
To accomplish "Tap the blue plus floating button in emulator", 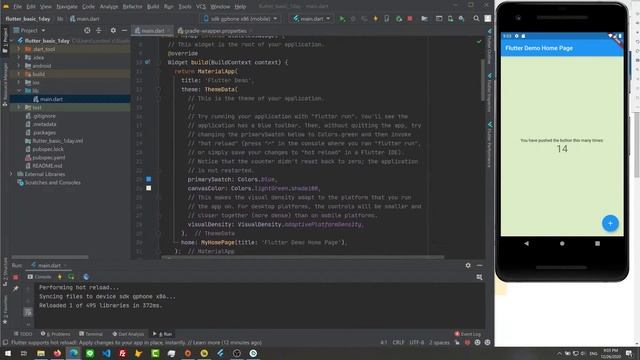I will tap(610, 223).
